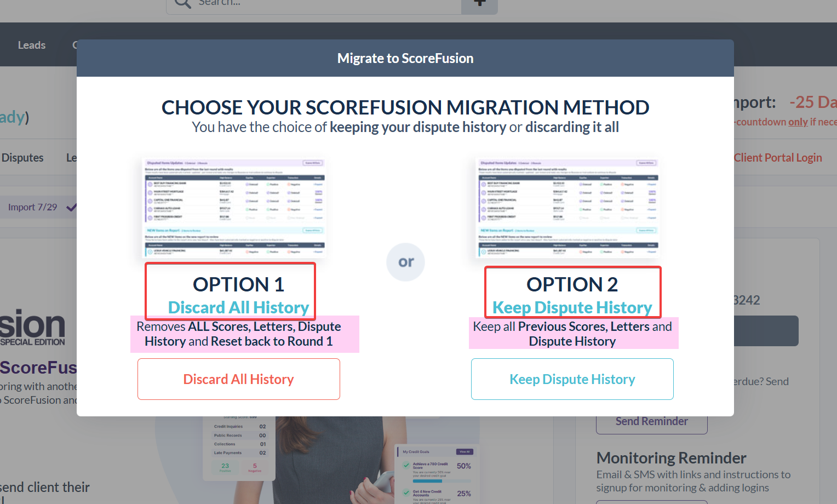Open the Client Portal Login link
The height and width of the screenshot is (504, 837).
778,158
